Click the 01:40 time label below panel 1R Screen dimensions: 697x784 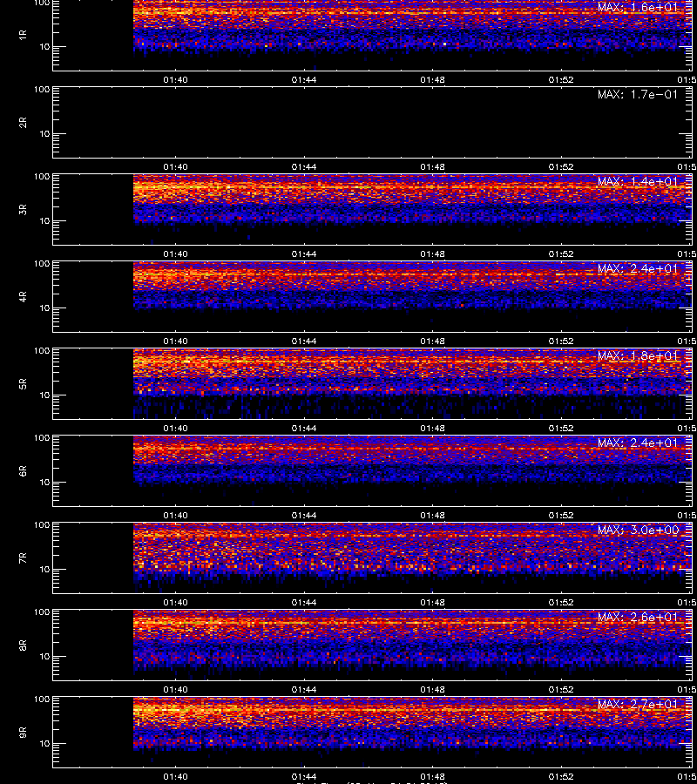pos(175,80)
